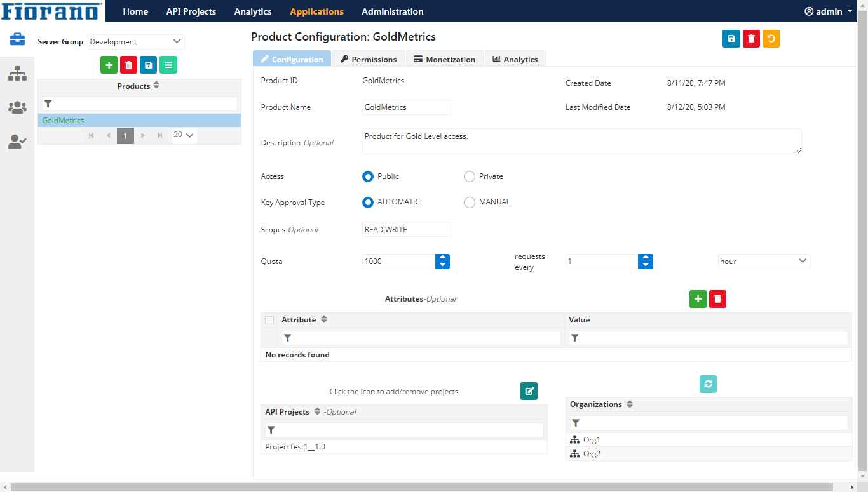Screen dimensions: 868x492
Task: Switch to the Permissions tab
Action: (x=369, y=59)
